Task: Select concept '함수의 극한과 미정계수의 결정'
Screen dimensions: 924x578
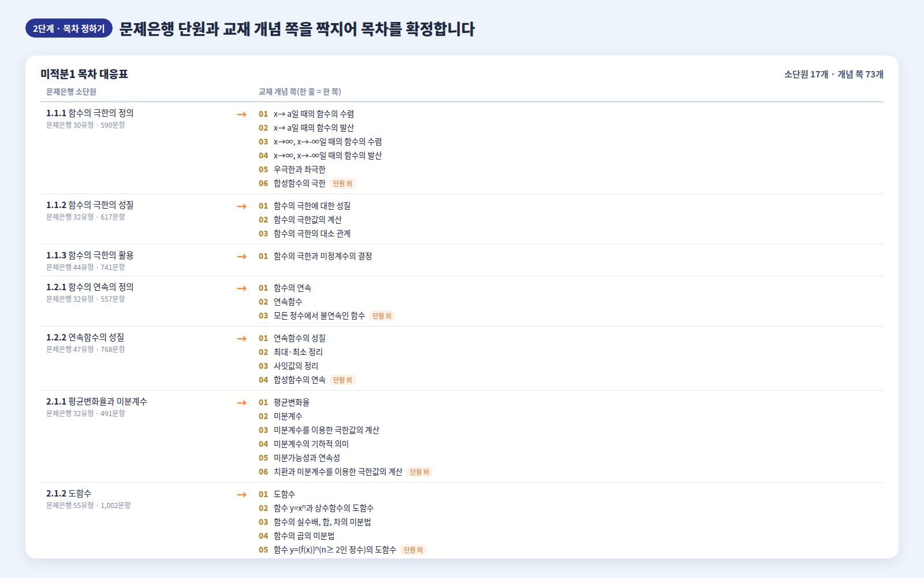Action: tap(323, 256)
